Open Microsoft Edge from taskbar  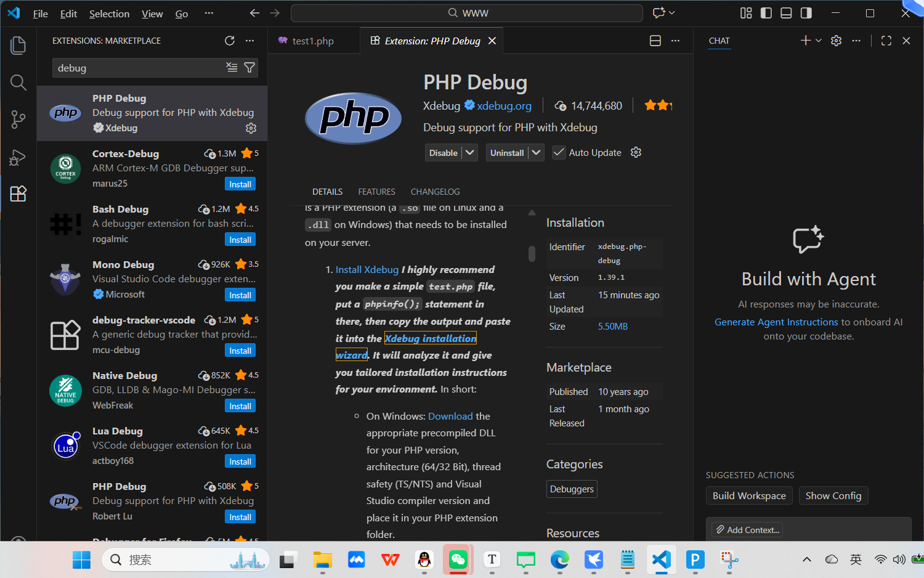pos(559,560)
